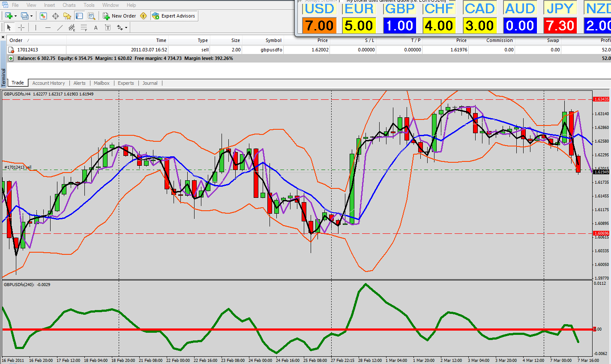This screenshot has height=364, width=611.
Task: Click the current price tag 1.61949
Action: 601,172
